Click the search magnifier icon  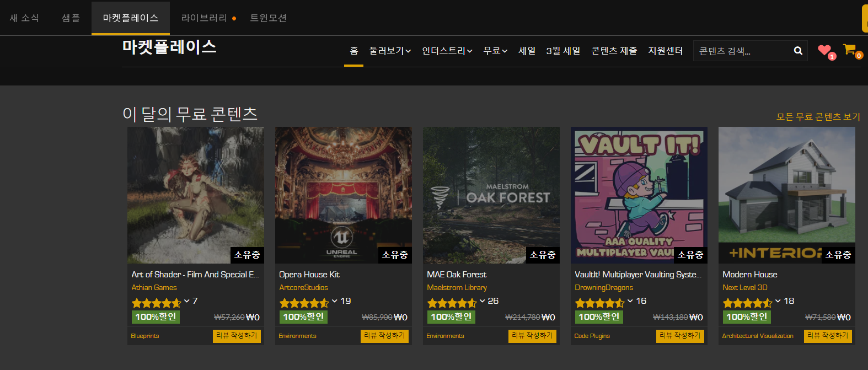pos(798,51)
